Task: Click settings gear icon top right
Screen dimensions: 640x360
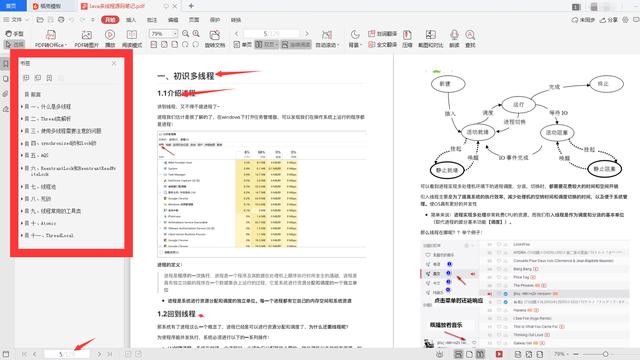Action: [x=625, y=20]
